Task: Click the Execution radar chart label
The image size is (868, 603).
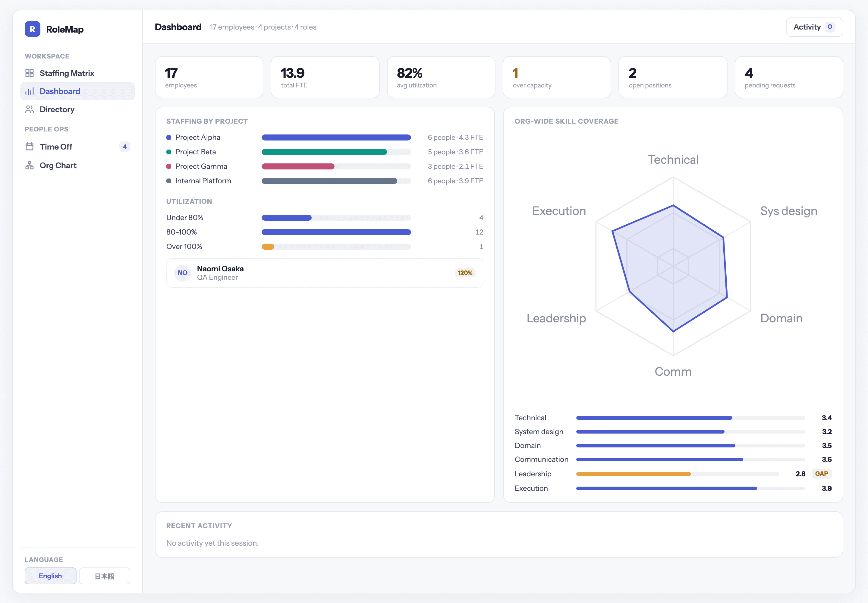Action: (x=559, y=211)
